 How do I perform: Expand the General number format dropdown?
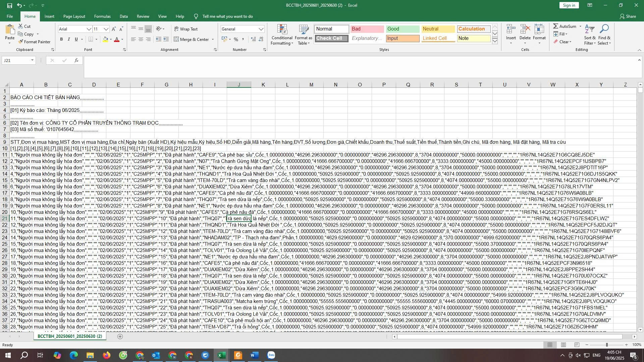(x=261, y=29)
